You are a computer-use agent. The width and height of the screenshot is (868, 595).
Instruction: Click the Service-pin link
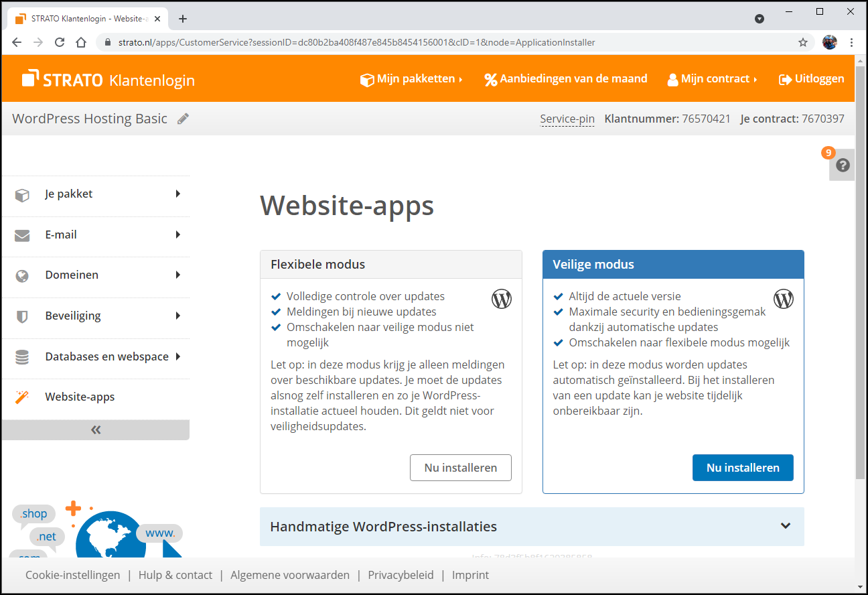pos(567,119)
